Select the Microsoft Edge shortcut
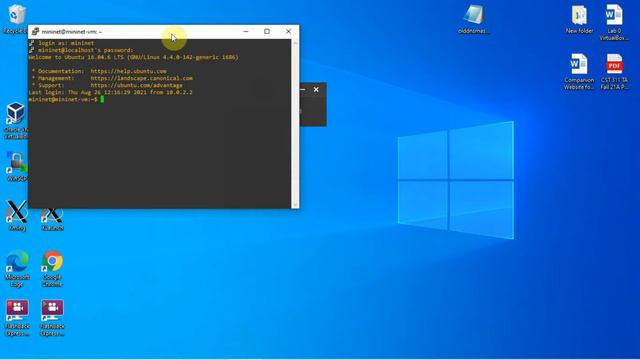Viewport: 640px width, 360px height. click(17, 268)
